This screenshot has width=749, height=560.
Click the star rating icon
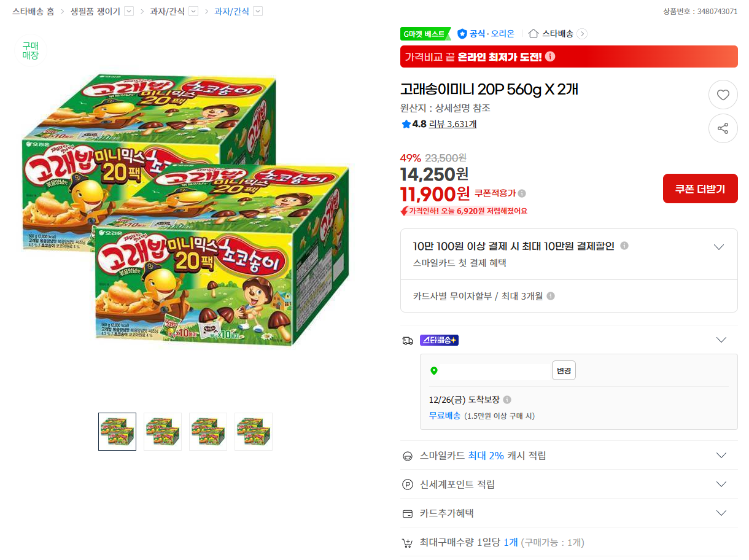[x=406, y=125]
